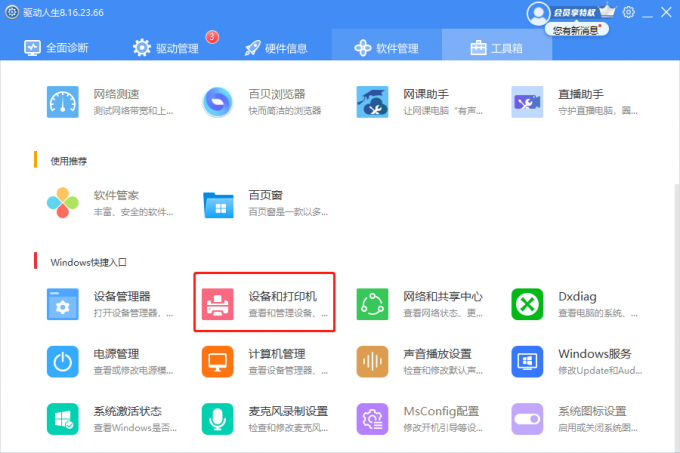Click the 电源管理 title text
This screenshot has width=680, height=453.
[116, 354]
